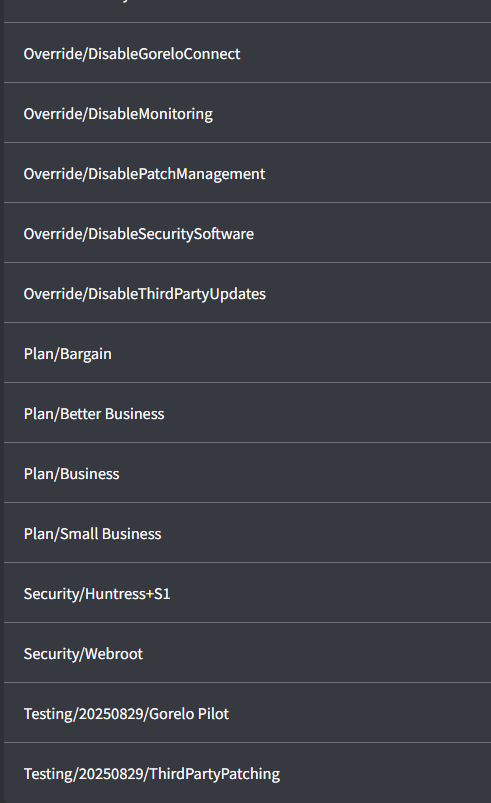Open the Plan/Small Business entry

tap(247, 532)
